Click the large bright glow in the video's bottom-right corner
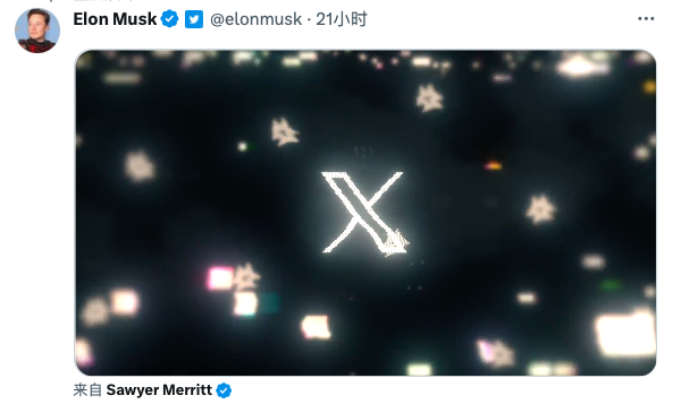 click(x=626, y=333)
